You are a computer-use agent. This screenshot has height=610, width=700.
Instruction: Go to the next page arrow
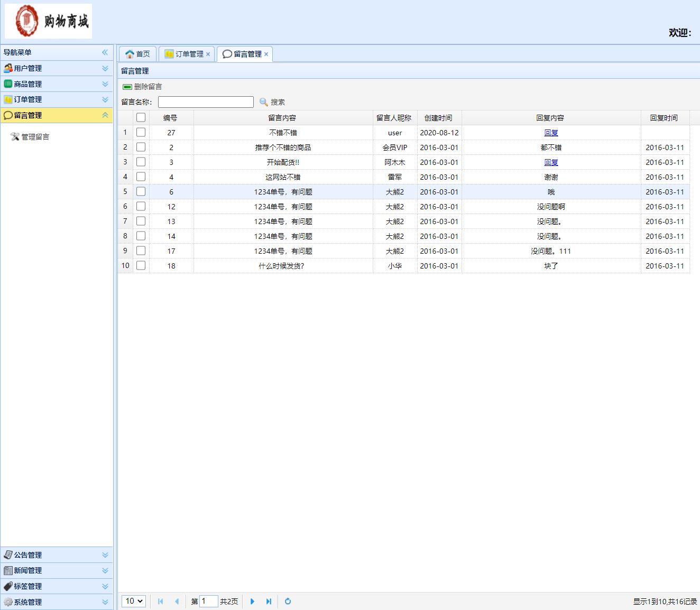point(252,601)
